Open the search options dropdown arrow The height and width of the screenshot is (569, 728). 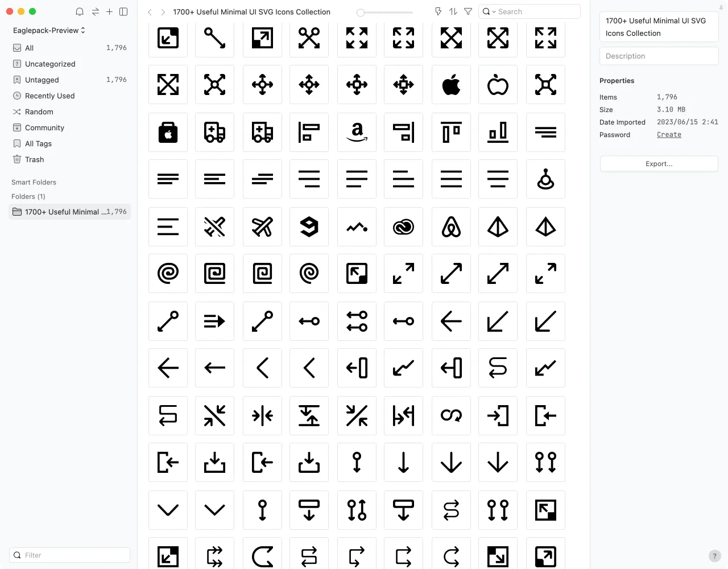[x=494, y=12]
